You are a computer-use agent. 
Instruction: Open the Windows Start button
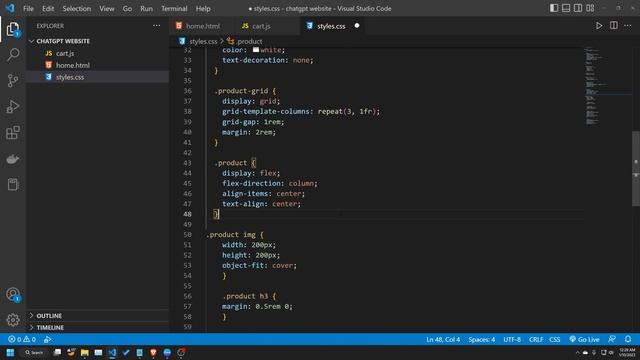(10, 352)
